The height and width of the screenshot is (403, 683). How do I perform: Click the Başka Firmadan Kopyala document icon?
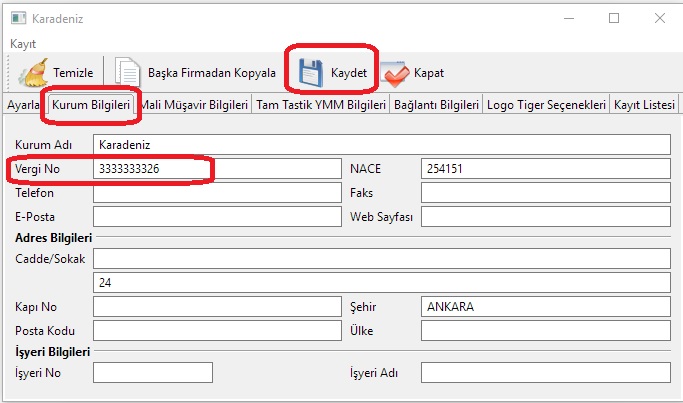(x=128, y=73)
